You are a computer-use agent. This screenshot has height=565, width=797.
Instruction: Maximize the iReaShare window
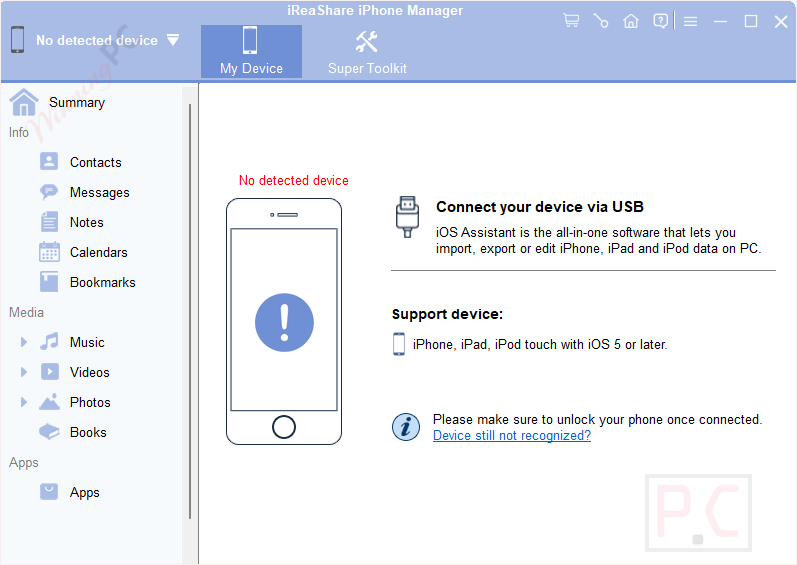pyautogui.click(x=751, y=21)
